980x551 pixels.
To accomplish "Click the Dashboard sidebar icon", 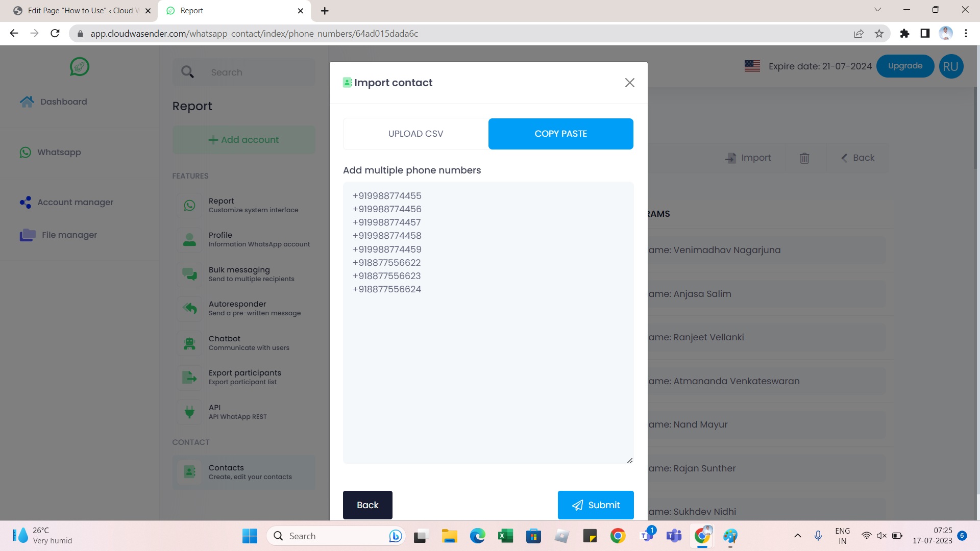I will click(x=26, y=102).
